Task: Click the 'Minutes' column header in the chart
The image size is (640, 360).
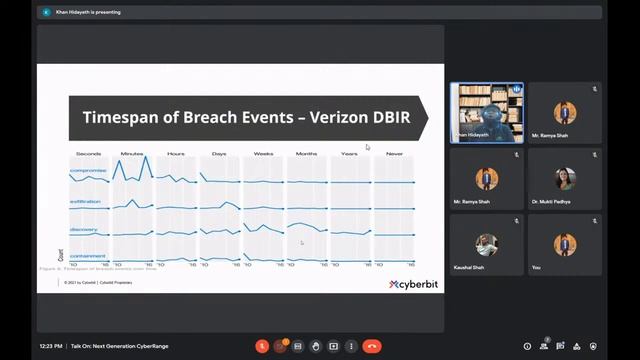Action: coord(132,154)
